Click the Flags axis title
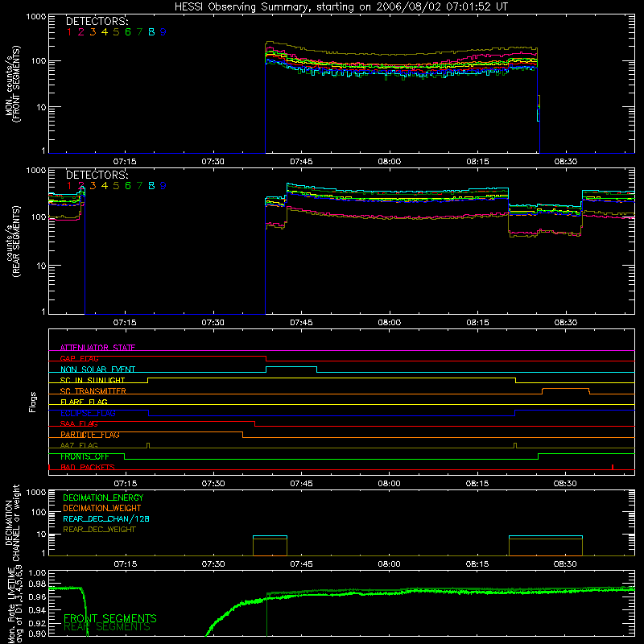 pyautogui.click(x=33, y=402)
